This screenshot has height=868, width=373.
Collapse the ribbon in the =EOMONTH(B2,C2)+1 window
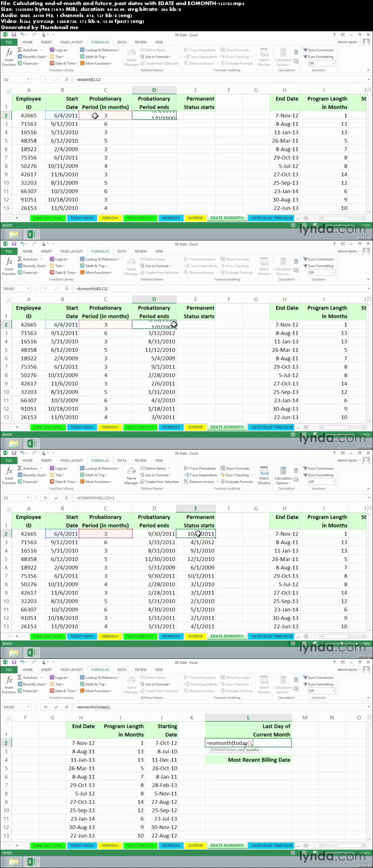[368, 489]
